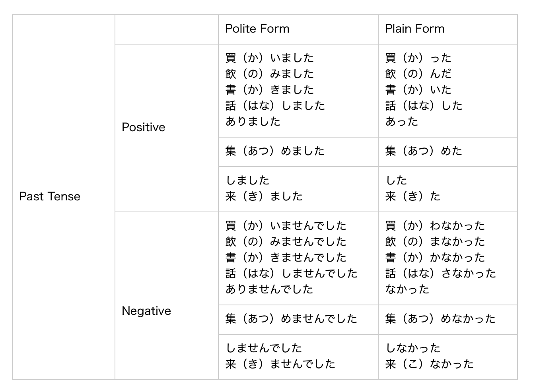Viewport: 533px width, 392px height.
Task: Click the "Positive" row label
Action: (143, 127)
